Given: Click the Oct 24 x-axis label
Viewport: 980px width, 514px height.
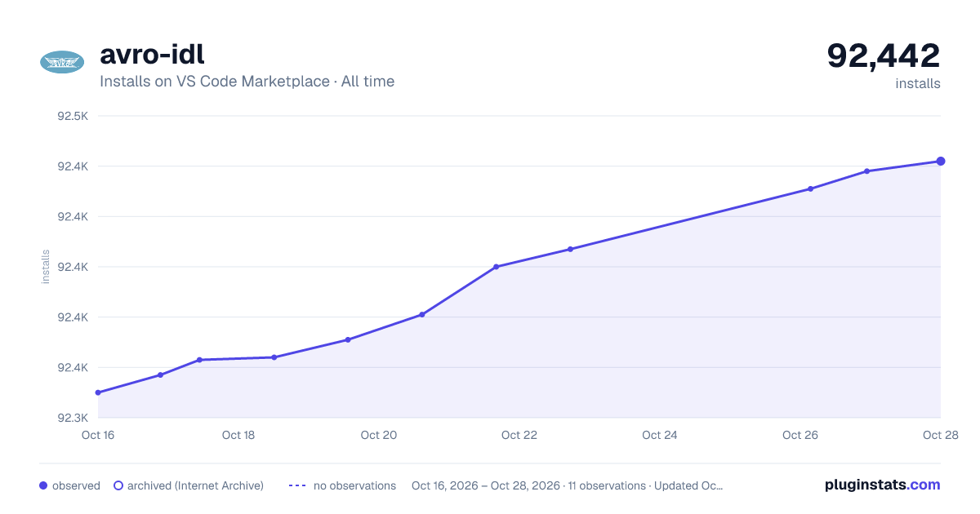Looking at the screenshot, I should pos(660,435).
